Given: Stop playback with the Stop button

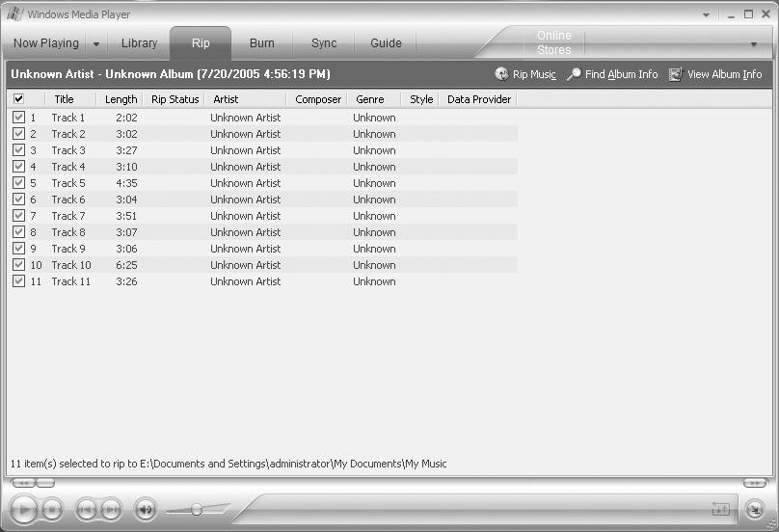Looking at the screenshot, I should pyautogui.click(x=52, y=510).
